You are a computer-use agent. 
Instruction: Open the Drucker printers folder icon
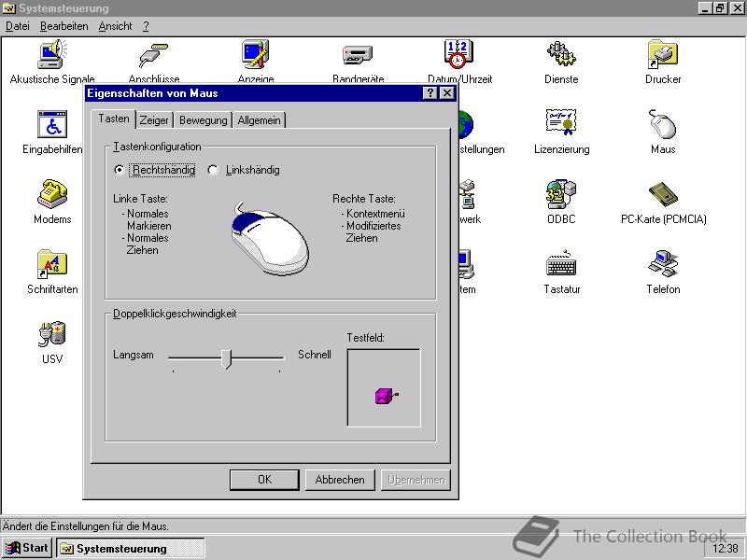tap(663, 54)
